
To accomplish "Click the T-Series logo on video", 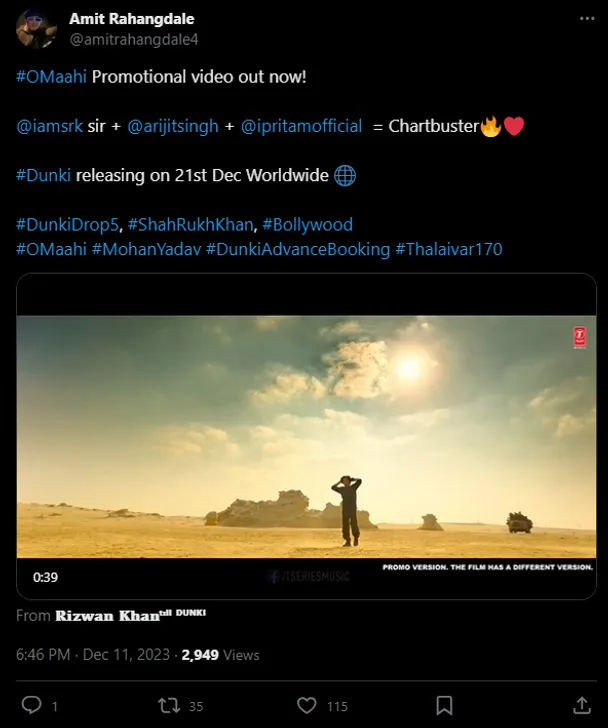I will pyautogui.click(x=579, y=338).
